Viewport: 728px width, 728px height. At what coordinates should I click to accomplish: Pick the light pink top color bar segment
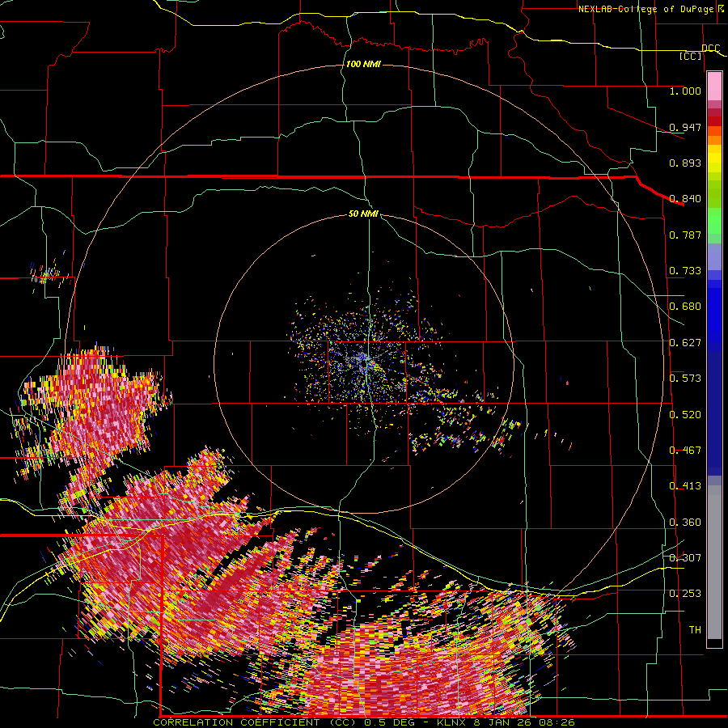point(714,87)
